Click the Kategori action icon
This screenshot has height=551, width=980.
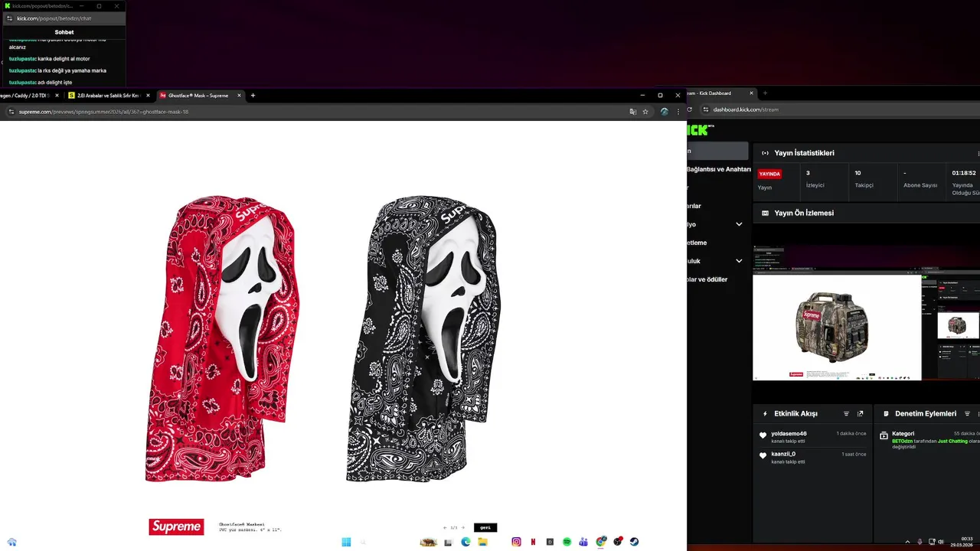[884, 435]
